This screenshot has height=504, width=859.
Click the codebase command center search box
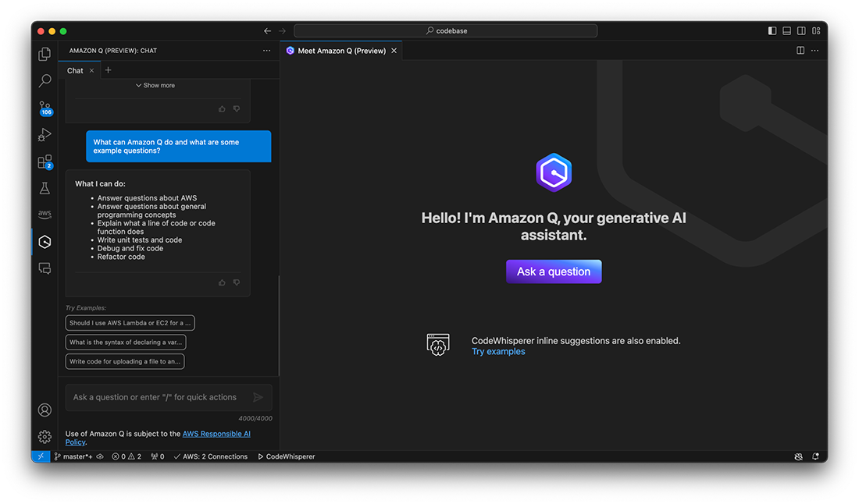pos(445,30)
